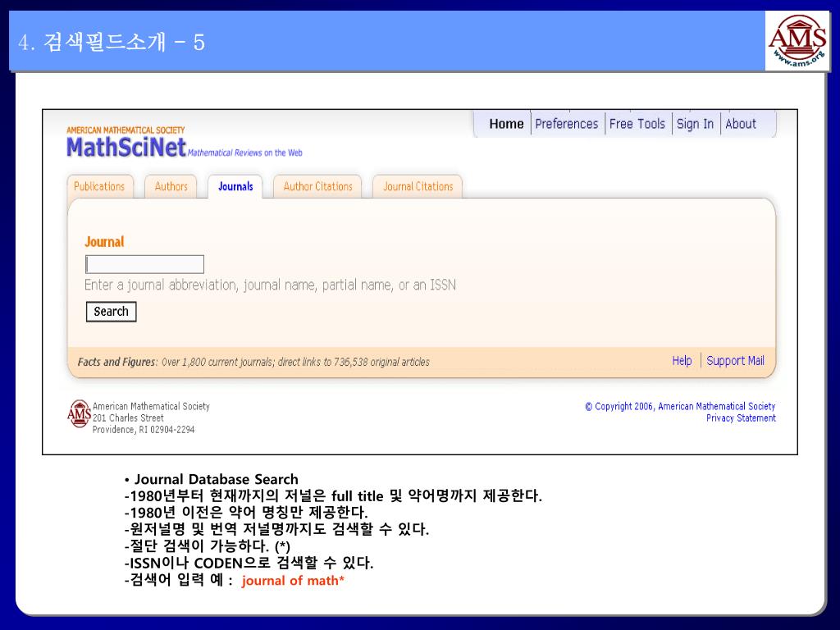Click the Copyright 2006 American Mathematical Society link

[x=680, y=406]
